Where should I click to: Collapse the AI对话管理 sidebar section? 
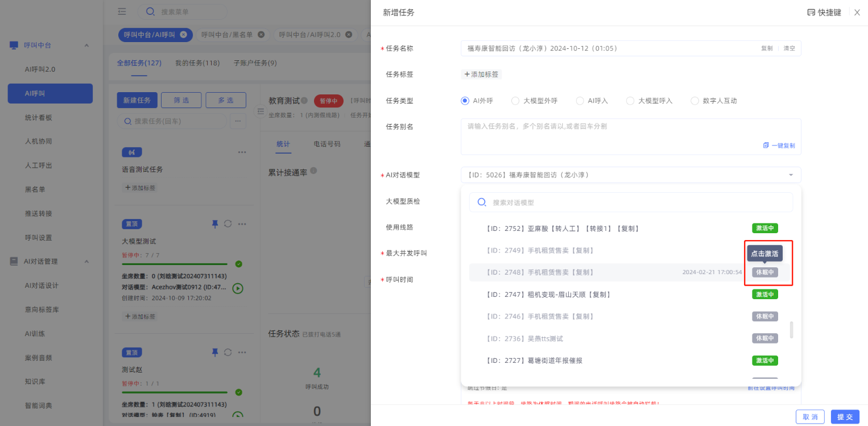pos(86,262)
